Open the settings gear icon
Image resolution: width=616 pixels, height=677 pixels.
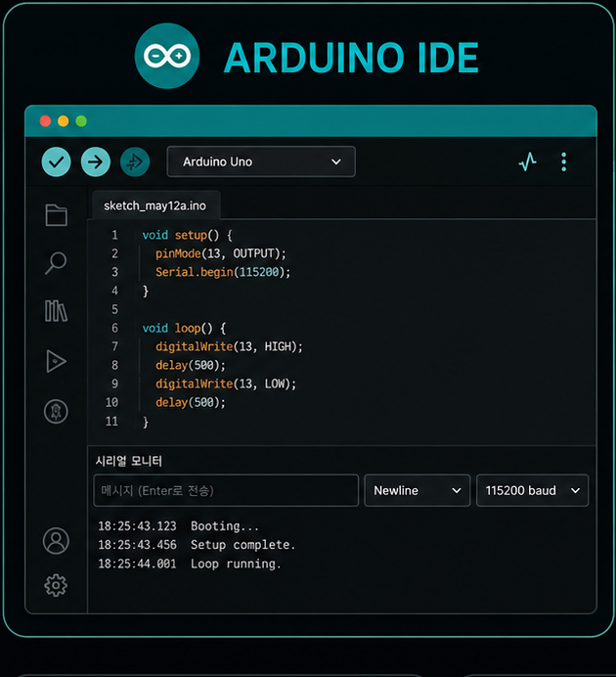point(56,585)
